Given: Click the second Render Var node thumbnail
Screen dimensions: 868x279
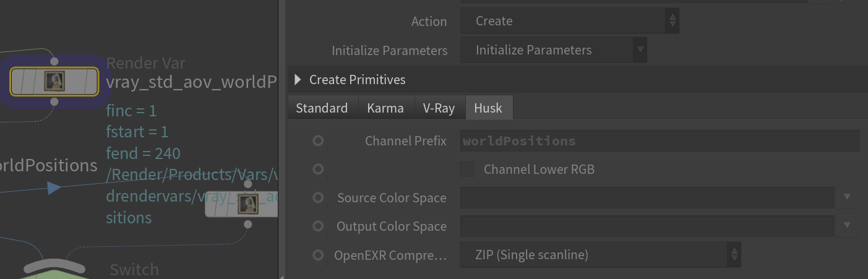Looking at the screenshot, I should pyautogui.click(x=248, y=204).
